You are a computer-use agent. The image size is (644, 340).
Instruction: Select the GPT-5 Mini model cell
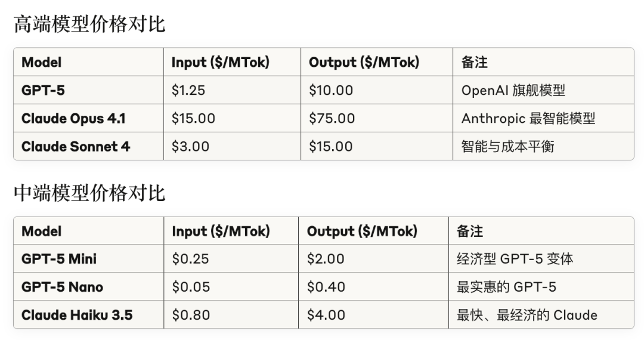[x=59, y=259]
